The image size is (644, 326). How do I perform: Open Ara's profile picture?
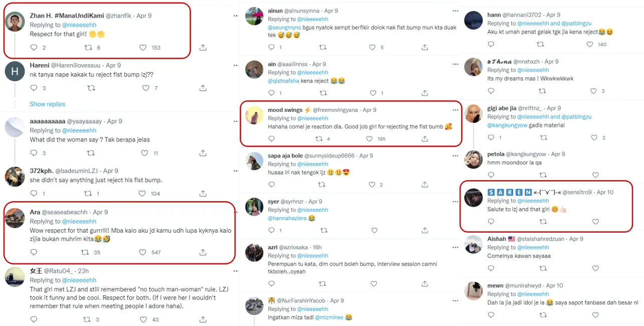(x=15, y=218)
